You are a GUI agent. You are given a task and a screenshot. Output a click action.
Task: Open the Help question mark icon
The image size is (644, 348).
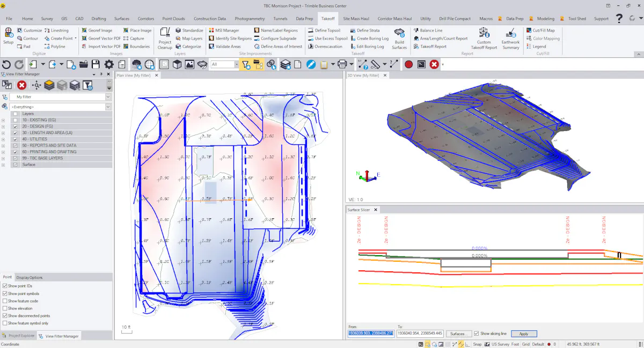click(x=619, y=18)
